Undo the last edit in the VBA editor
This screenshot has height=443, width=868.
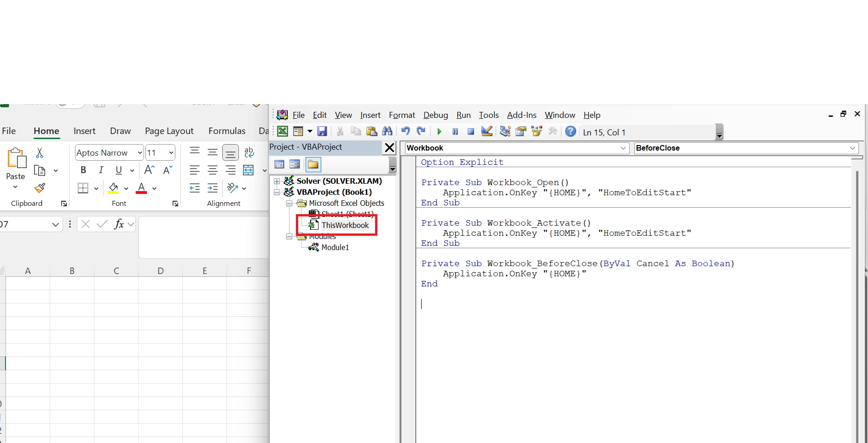405,132
